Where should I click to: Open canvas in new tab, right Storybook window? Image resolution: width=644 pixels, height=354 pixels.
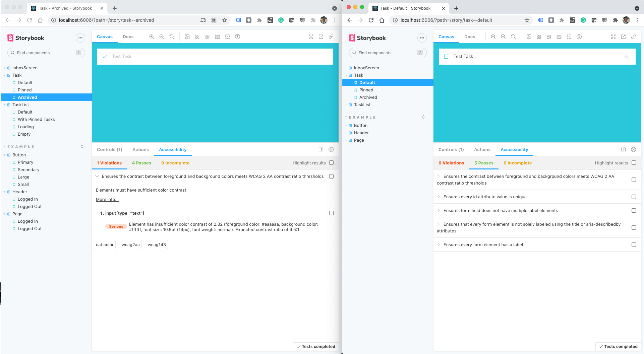[x=623, y=37]
